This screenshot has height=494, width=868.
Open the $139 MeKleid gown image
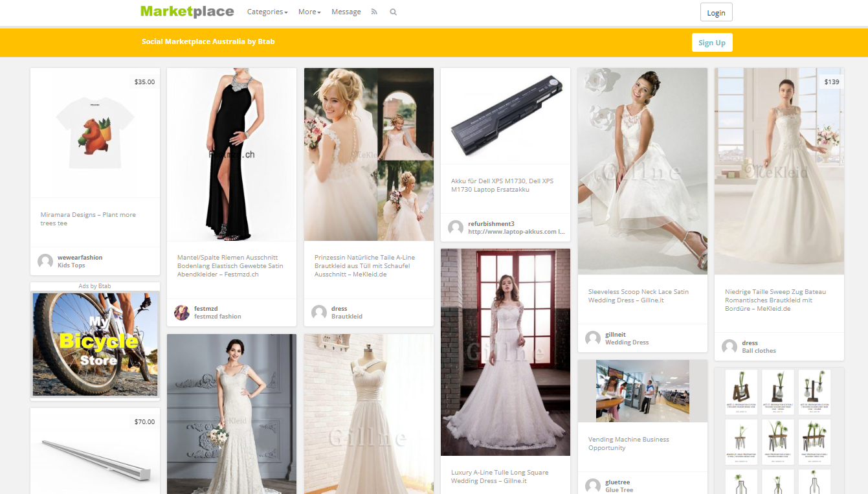point(779,172)
